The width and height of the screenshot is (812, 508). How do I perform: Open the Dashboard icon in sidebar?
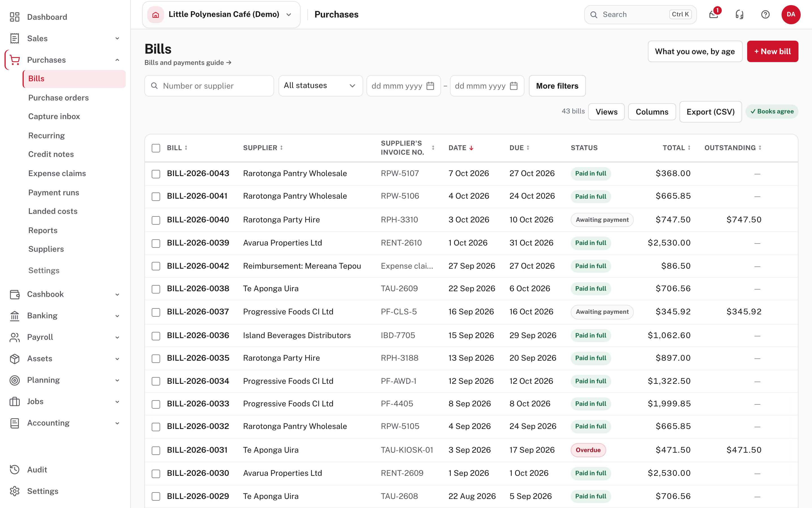tap(14, 17)
